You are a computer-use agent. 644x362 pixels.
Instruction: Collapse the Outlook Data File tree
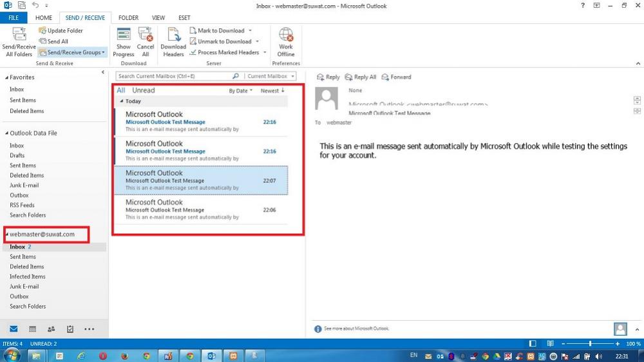tap(6, 133)
